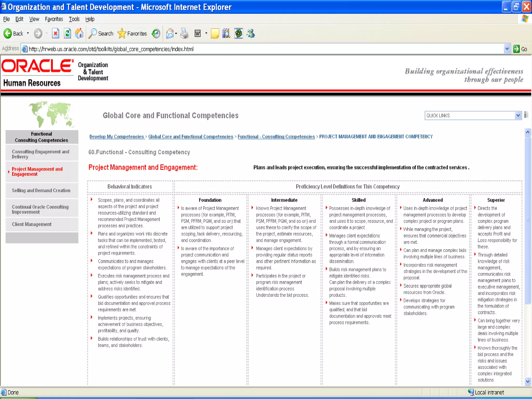The width and height of the screenshot is (532, 399).
Task: Go to the Home page icon
Action: [x=79, y=34]
